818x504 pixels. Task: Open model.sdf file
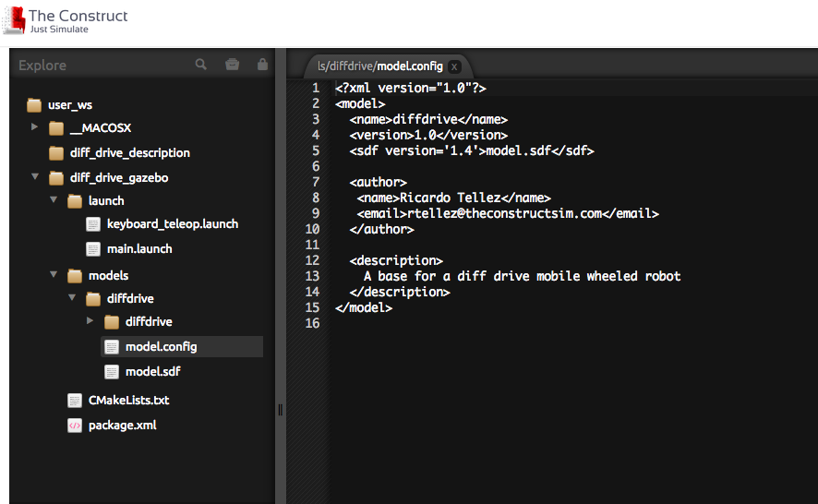(x=152, y=372)
